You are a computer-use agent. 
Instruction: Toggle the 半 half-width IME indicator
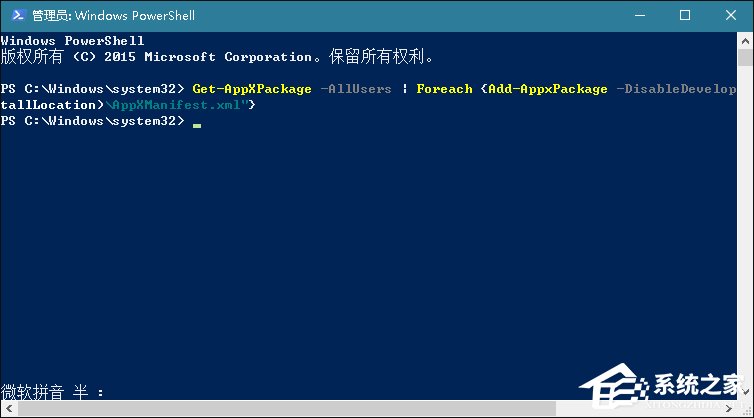[x=81, y=392]
